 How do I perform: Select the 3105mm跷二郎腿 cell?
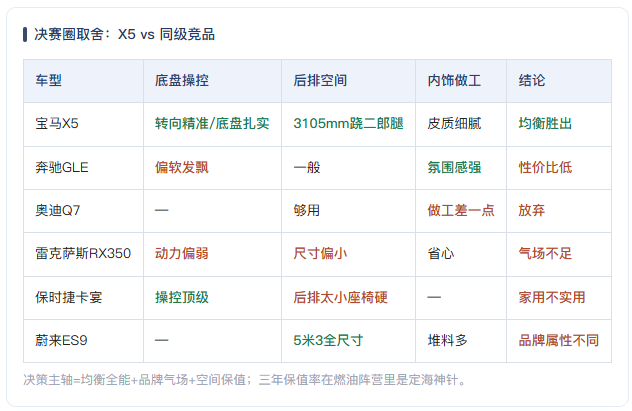tap(348, 124)
